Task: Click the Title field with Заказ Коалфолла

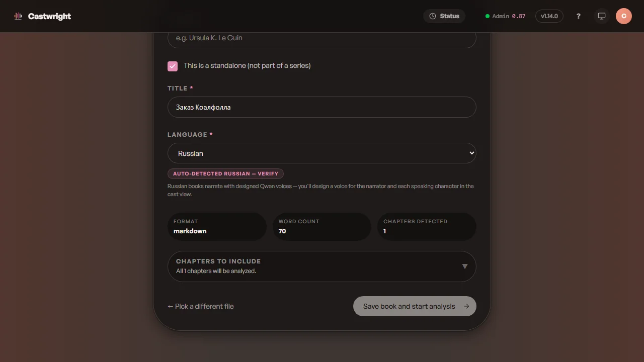Action: pos(322,107)
